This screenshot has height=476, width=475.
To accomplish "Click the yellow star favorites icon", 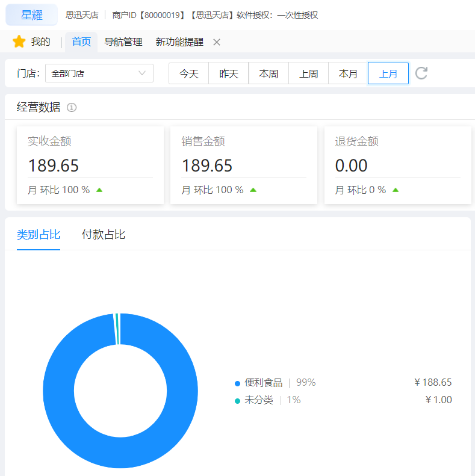I will 19,42.
